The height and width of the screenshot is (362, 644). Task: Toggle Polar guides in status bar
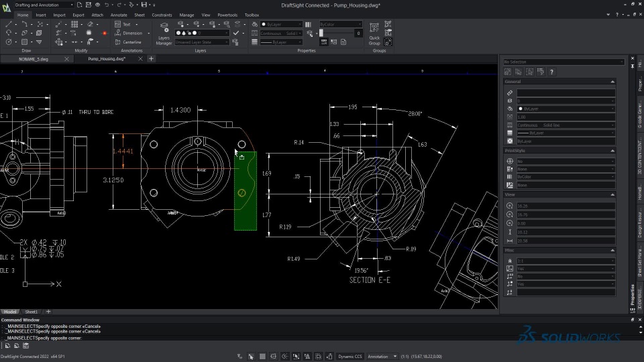284,357
